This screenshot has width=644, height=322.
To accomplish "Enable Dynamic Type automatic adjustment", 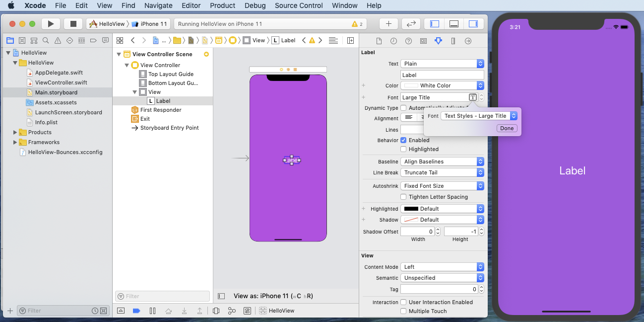I will pyautogui.click(x=403, y=108).
